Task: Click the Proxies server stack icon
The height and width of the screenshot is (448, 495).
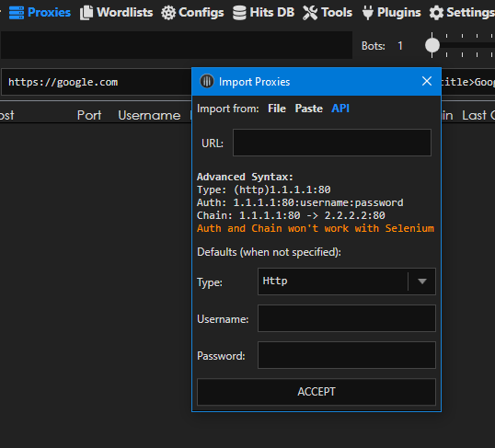Action: pos(17,13)
